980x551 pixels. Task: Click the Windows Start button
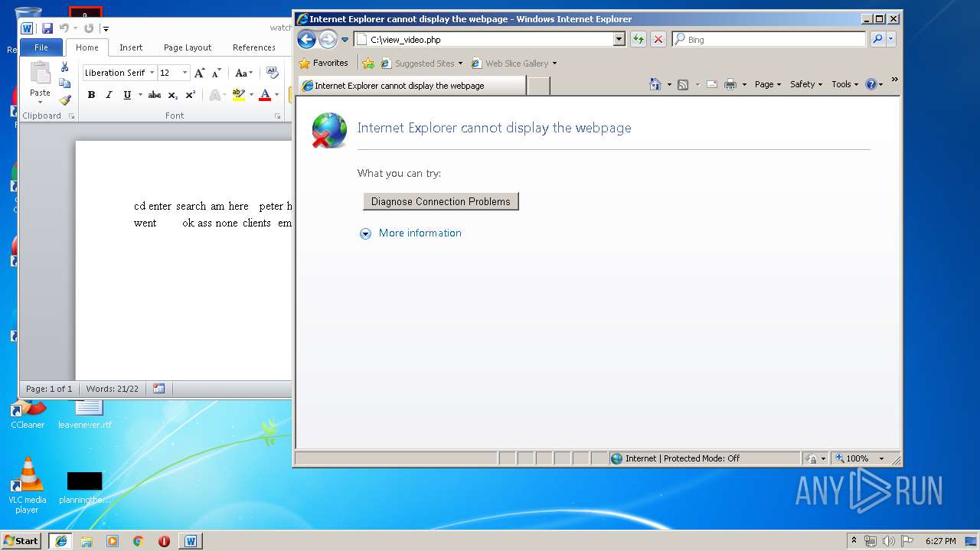tap(21, 541)
